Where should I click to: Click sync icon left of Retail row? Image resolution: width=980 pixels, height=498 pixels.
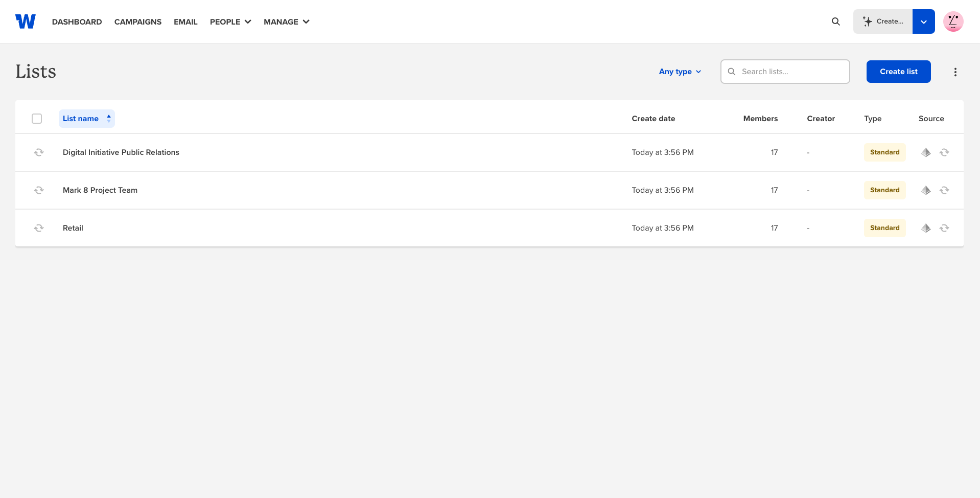(39, 228)
